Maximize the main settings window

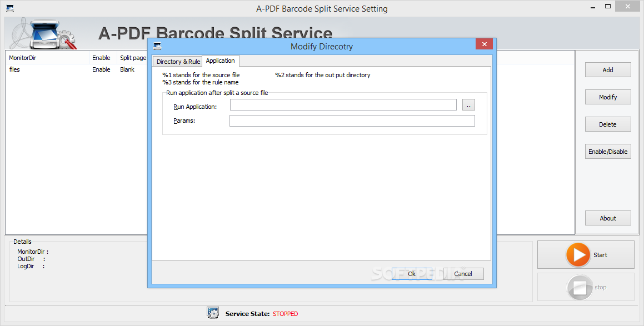(608, 6)
